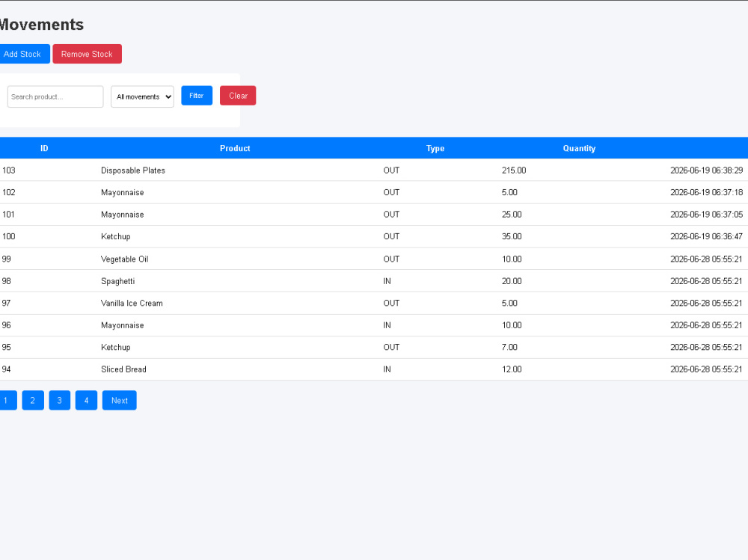Select the Vanilla Ice Cream product cell
The width and height of the screenshot is (748, 560).
(x=132, y=303)
